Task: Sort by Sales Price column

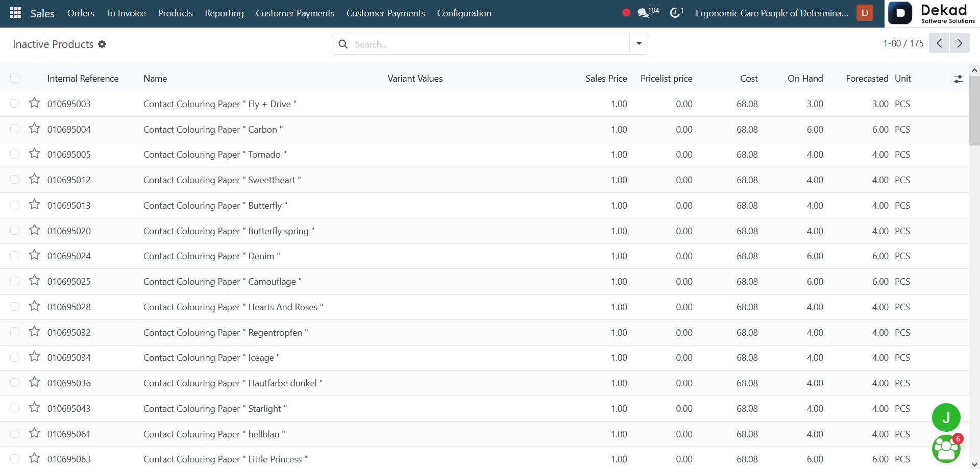Action: (x=606, y=79)
